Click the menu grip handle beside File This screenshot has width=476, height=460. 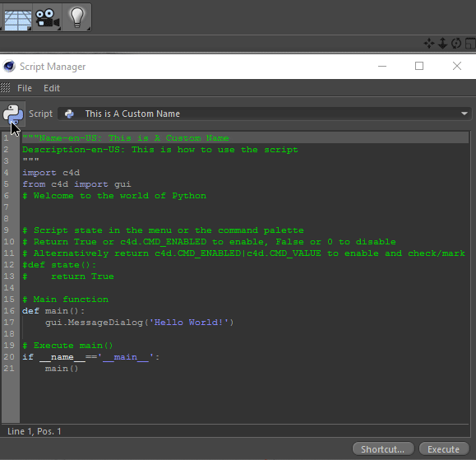pyautogui.click(x=5, y=88)
